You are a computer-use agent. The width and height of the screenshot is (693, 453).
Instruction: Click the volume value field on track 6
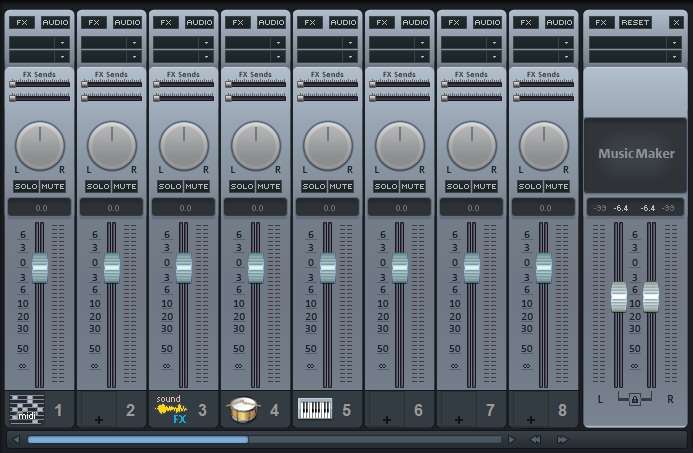tap(400, 207)
